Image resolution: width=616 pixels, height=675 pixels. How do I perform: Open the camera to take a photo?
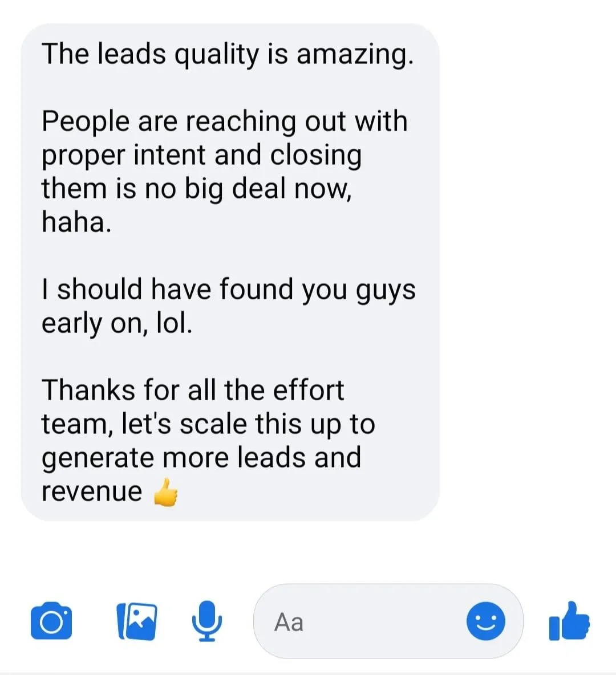pos(51,620)
